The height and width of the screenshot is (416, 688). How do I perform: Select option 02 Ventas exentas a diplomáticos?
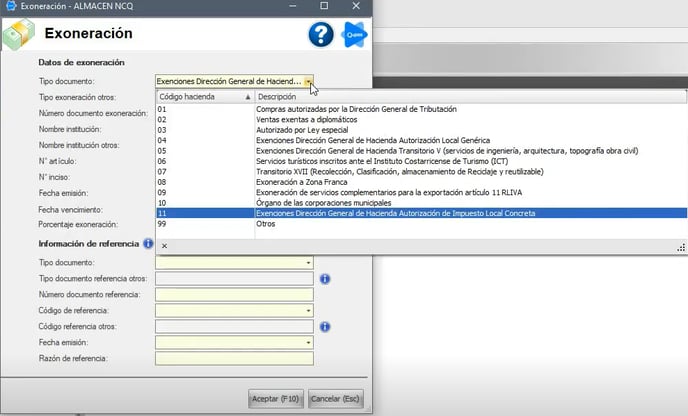422,119
